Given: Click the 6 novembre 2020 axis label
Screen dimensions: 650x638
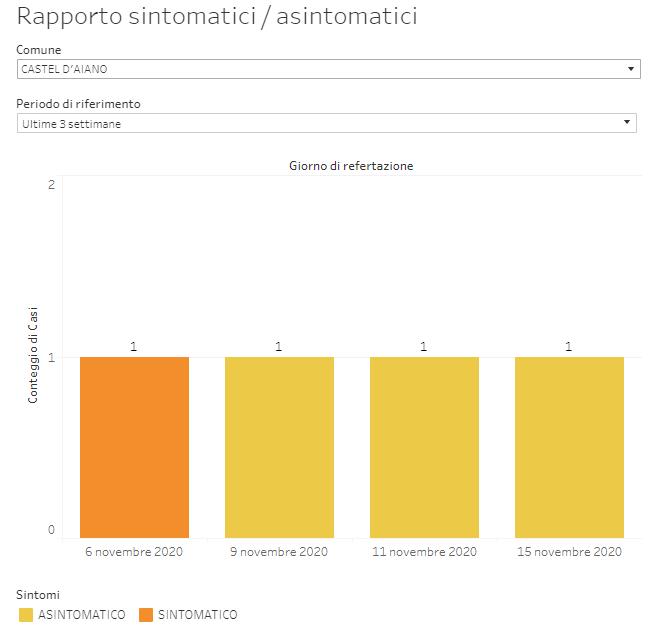Looking at the screenshot, I should [x=134, y=552].
